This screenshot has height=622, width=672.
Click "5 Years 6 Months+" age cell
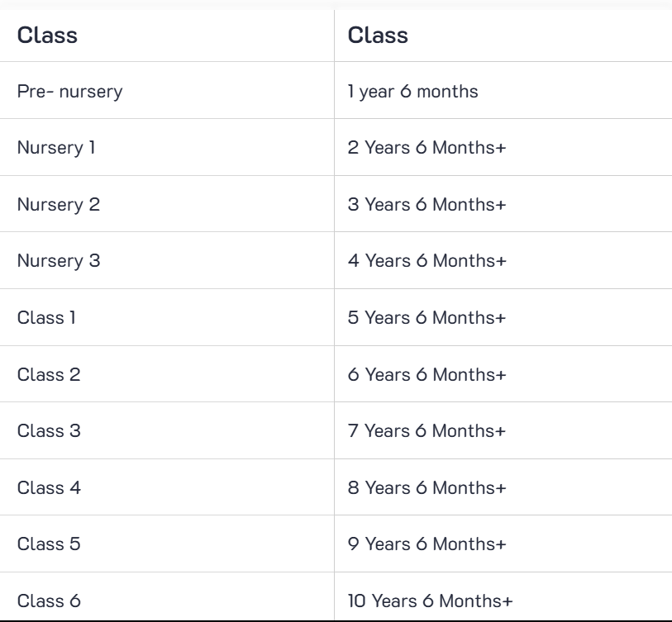[x=427, y=318]
